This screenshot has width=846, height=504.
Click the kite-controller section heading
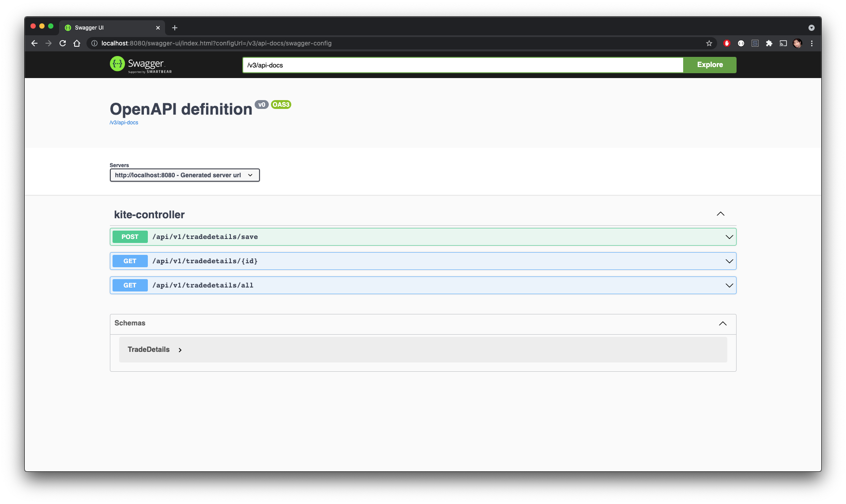pyautogui.click(x=149, y=215)
